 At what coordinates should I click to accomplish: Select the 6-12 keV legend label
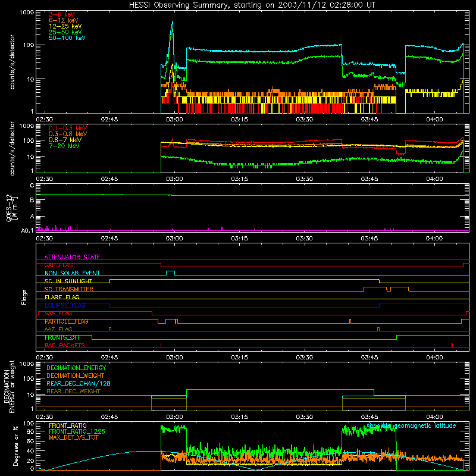tap(64, 20)
